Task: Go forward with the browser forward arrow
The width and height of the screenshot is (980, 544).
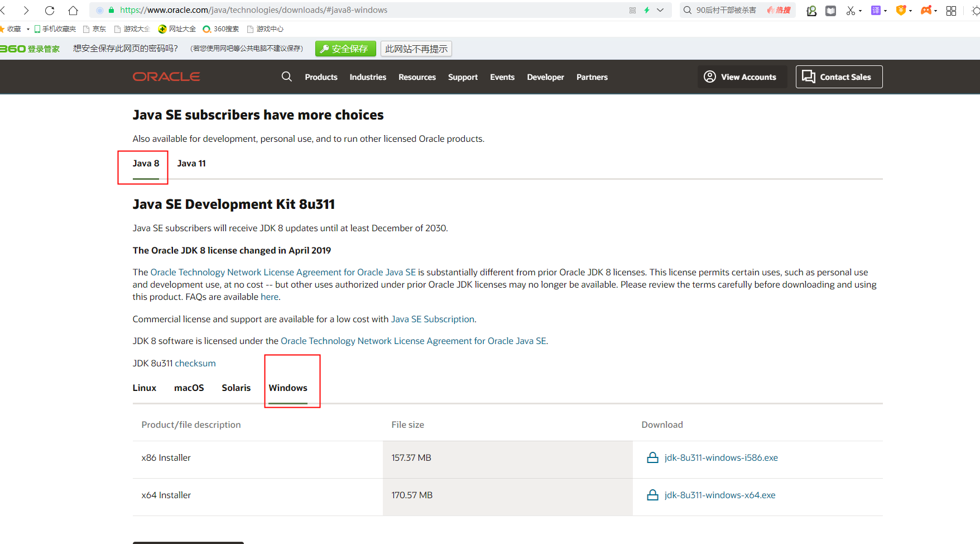Action: [x=26, y=10]
